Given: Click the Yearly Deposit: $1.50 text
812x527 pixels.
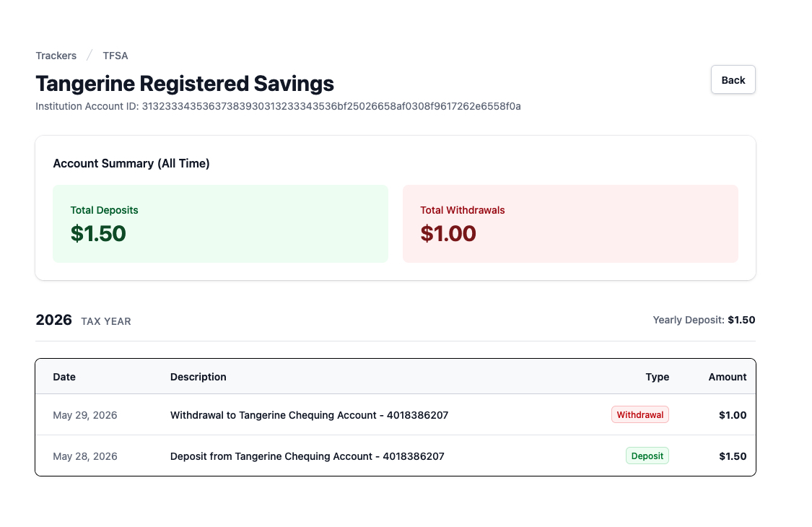Looking at the screenshot, I should tap(704, 320).
